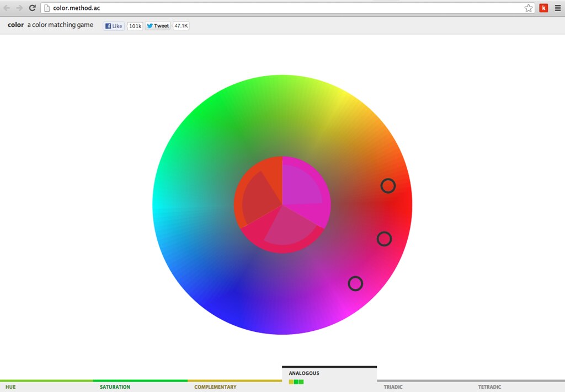Click the topmost empty target circle
The image size is (565, 392).
click(x=388, y=186)
